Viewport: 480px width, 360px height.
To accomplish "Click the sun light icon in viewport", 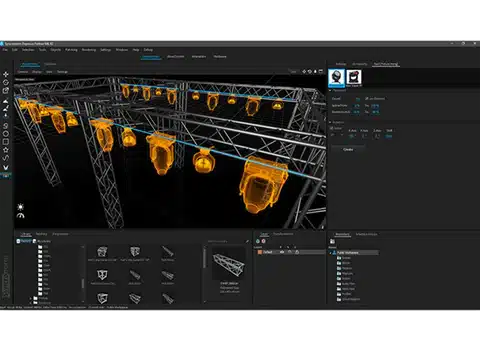I will click(x=21, y=207).
